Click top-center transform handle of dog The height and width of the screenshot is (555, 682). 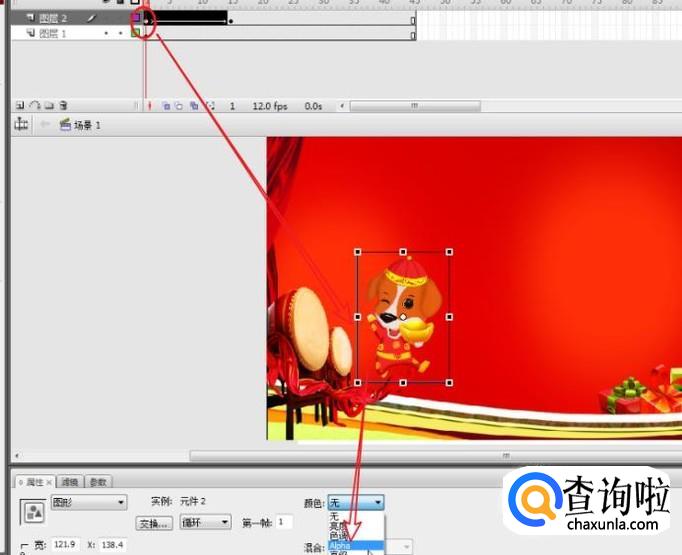click(403, 252)
